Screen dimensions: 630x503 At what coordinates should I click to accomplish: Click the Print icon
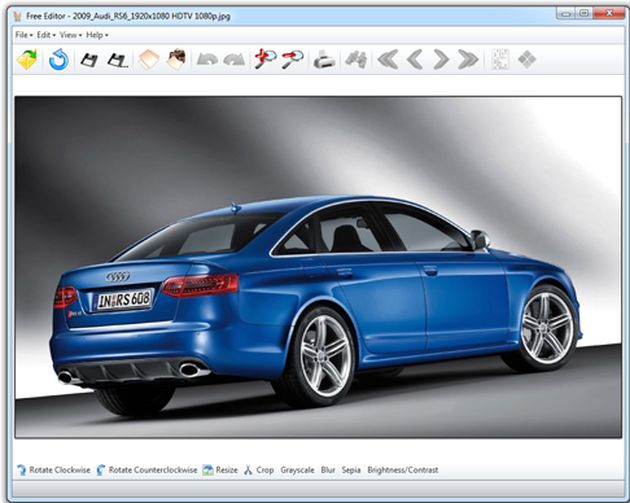(324, 59)
